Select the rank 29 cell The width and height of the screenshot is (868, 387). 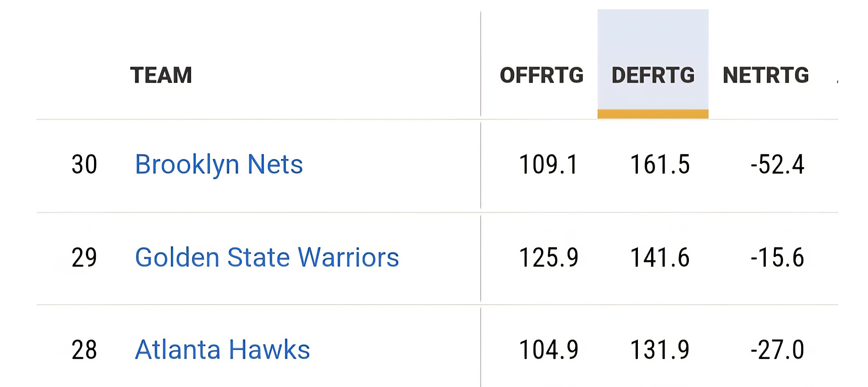point(84,257)
